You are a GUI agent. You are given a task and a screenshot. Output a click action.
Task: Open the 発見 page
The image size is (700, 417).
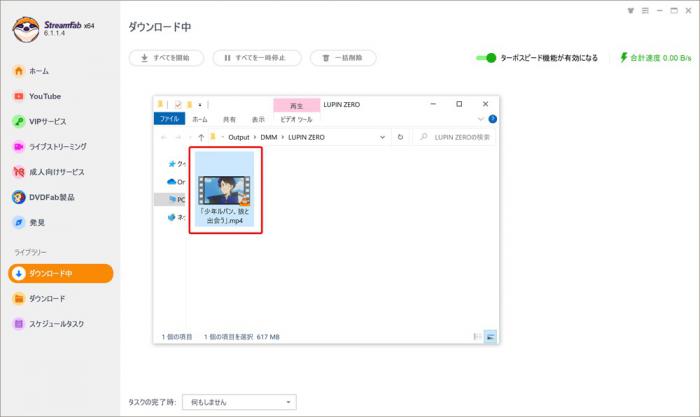(x=29, y=222)
